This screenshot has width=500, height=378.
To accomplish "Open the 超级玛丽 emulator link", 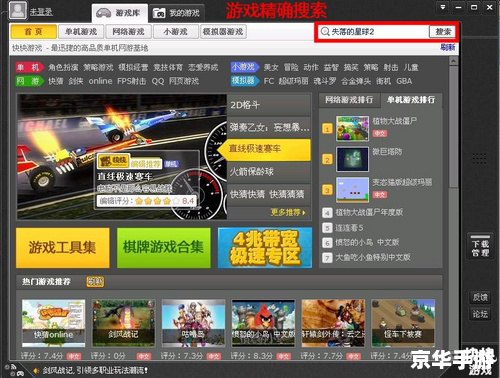I will 293,81.
